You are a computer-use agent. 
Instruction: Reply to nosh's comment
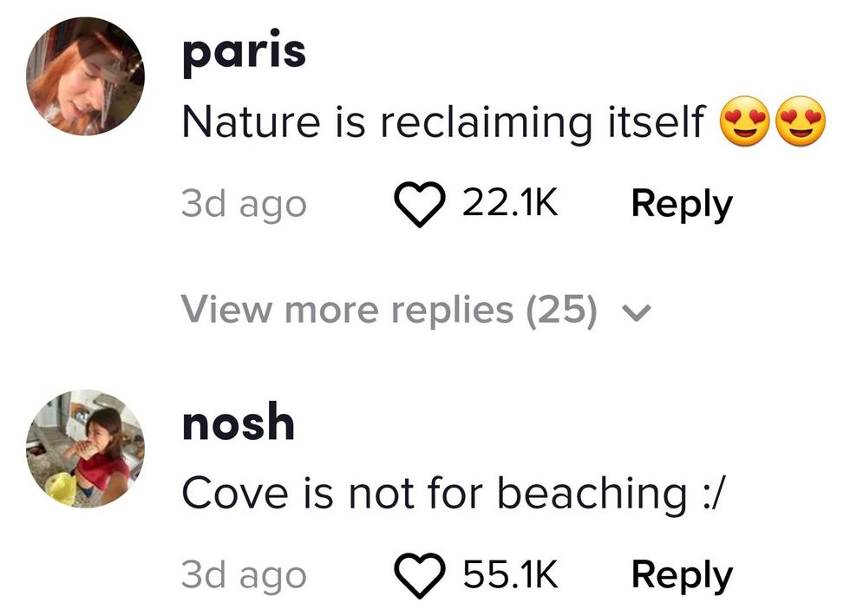click(682, 574)
